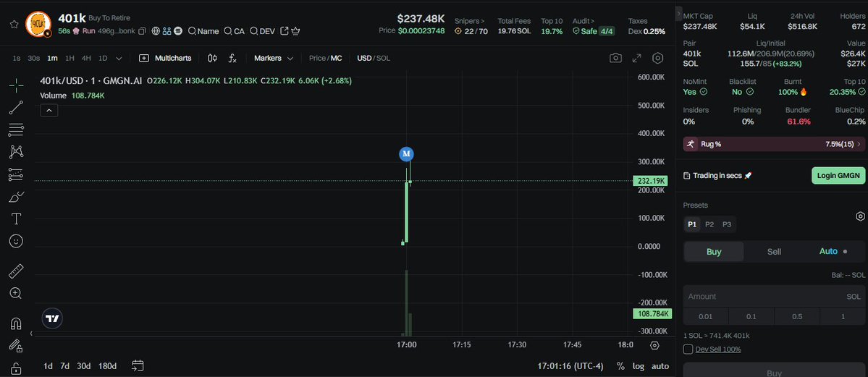Enter fullscreen chart mode

click(636, 58)
